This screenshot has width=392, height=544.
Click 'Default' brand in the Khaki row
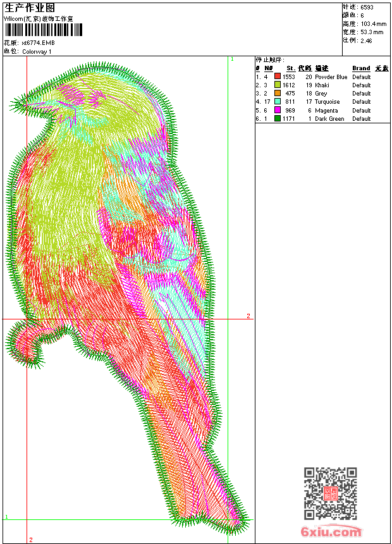point(362,85)
